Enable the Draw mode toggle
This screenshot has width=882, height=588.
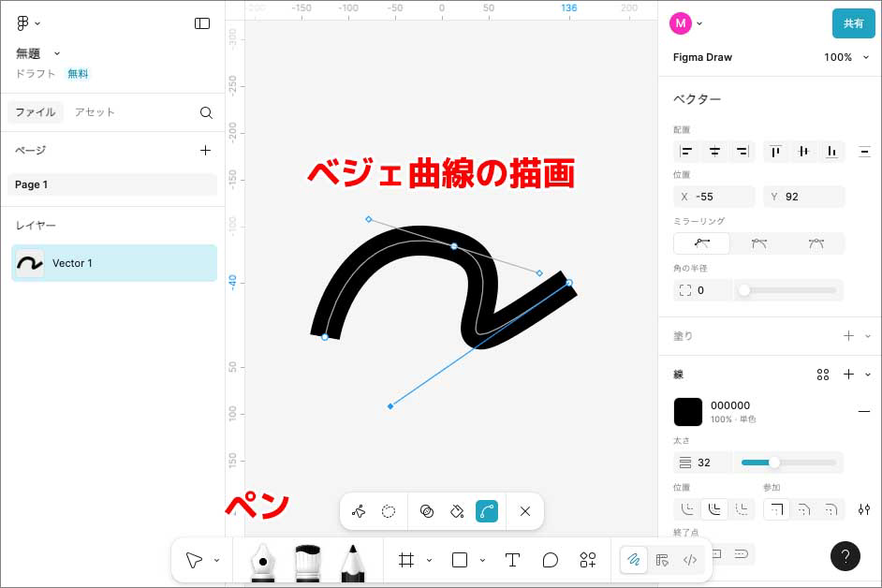tap(634, 560)
